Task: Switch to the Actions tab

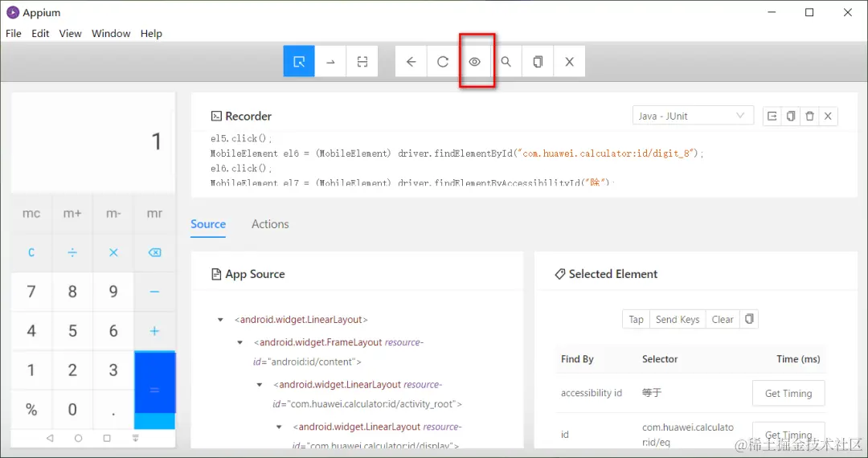Action: coord(270,224)
